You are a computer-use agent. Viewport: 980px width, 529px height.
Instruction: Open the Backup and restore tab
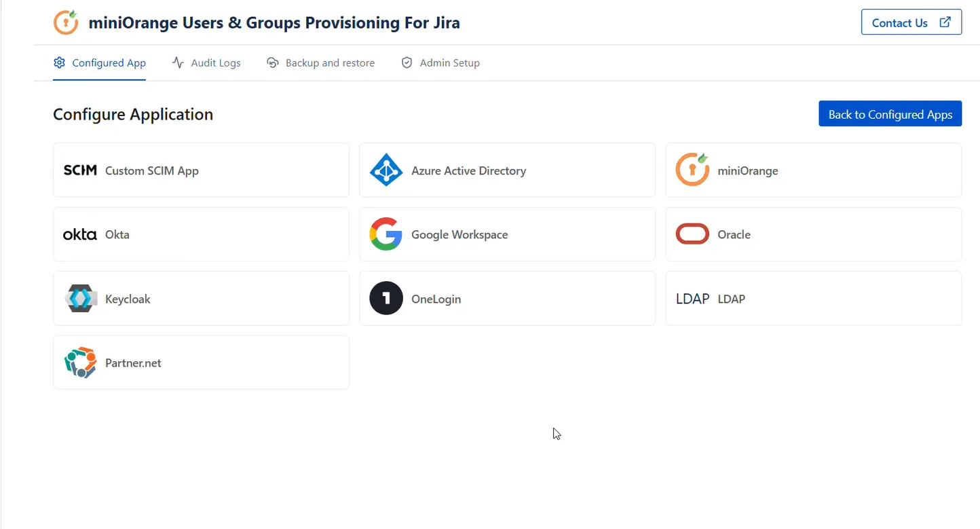coord(320,62)
